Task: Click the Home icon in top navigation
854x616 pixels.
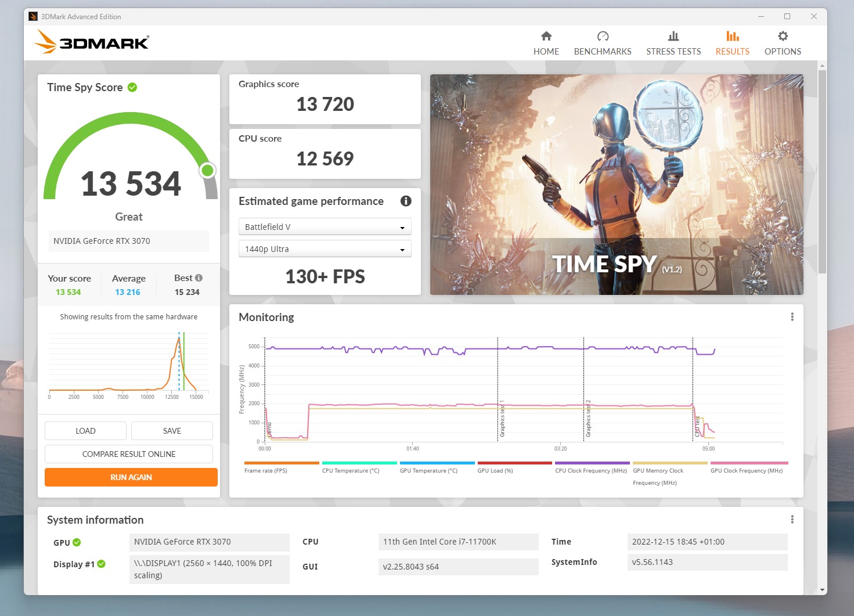Action: point(546,37)
